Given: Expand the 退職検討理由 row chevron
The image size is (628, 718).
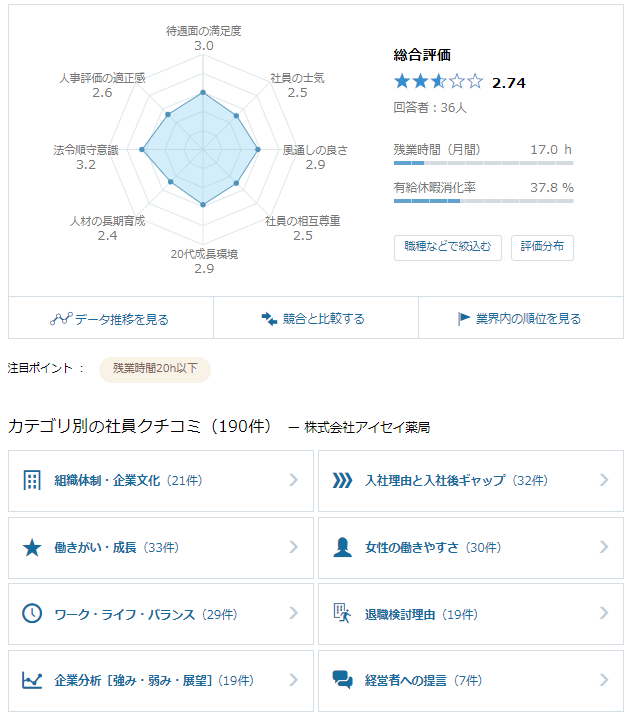Looking at the screenshot, I should point(604,614).
